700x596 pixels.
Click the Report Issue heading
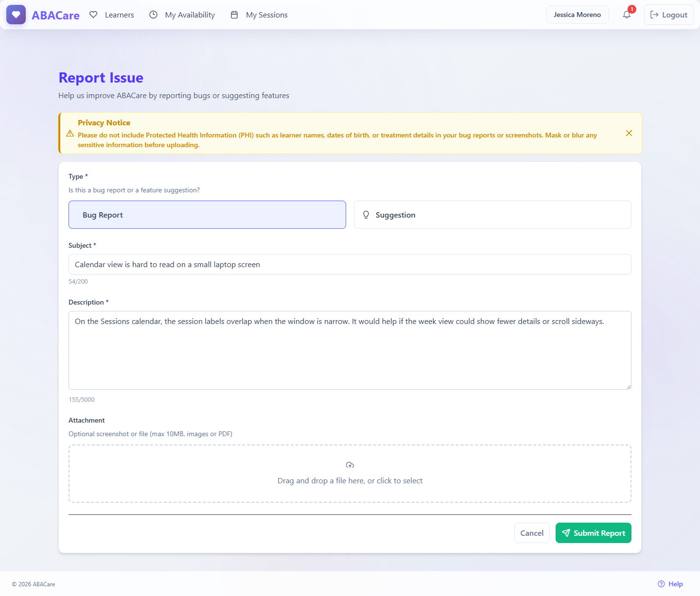click(101, 78)
